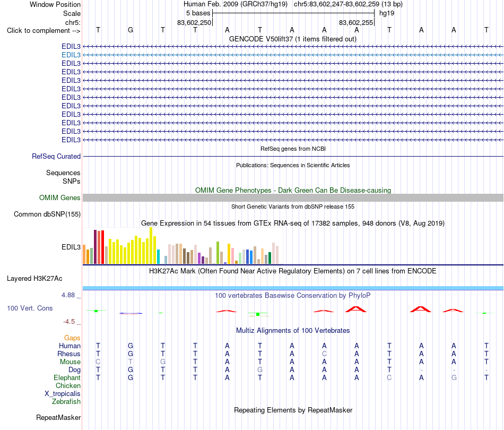This screenshot has width=504, height=430.
Task: Open 'RefSeq genes from NCBI' track title
Action: 293,149
